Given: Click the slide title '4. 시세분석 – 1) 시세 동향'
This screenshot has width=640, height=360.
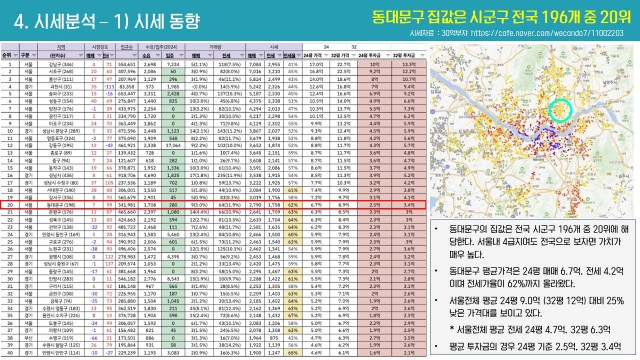Looking at the screenshot, I should coord(107,21).
